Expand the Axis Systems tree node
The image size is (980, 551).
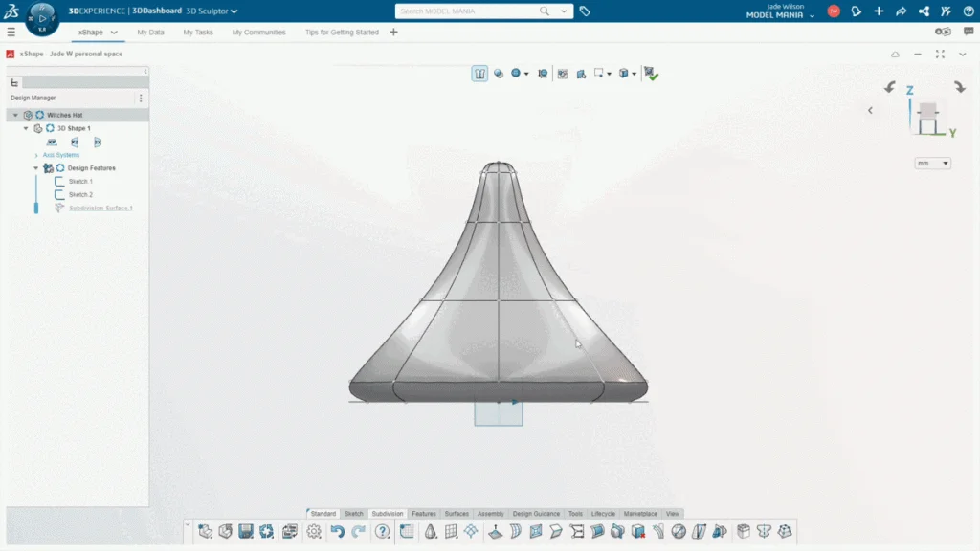click(36, 155)
